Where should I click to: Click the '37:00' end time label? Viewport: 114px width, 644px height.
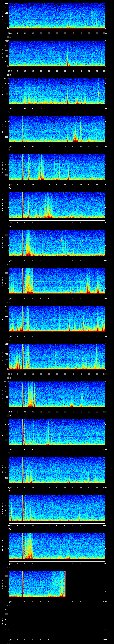pyautogui.click(x=105, y=487)
